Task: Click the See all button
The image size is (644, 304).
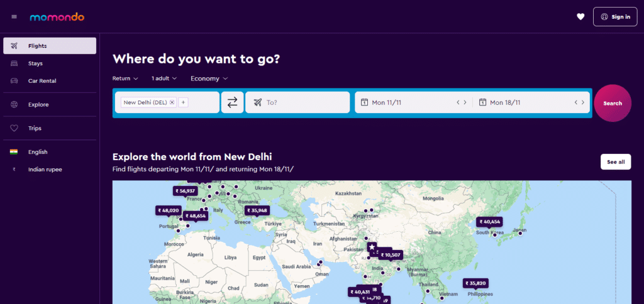Action: pos(616,162)
